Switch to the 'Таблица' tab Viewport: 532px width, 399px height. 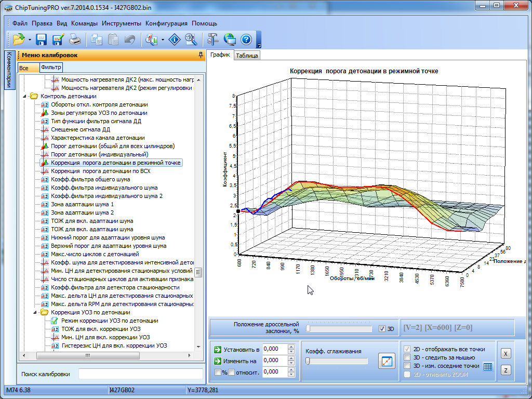tap(247, 56)
